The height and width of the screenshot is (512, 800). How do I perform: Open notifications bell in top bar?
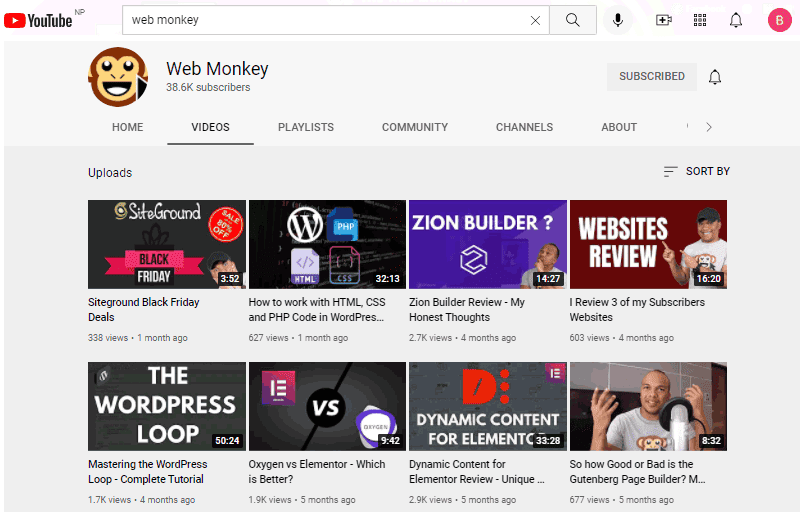pos(736,20)
